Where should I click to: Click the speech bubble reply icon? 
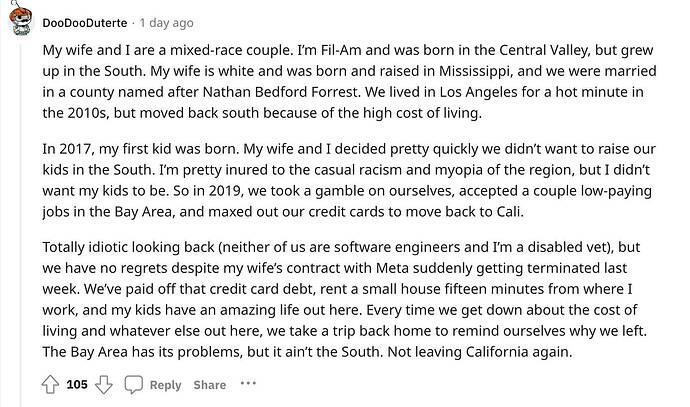click(x=133, y=385)
